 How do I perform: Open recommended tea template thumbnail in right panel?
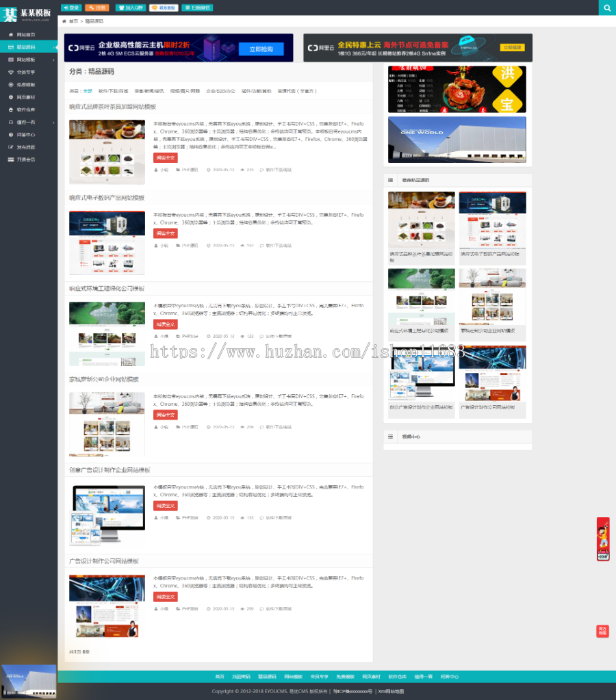[421, 220]
